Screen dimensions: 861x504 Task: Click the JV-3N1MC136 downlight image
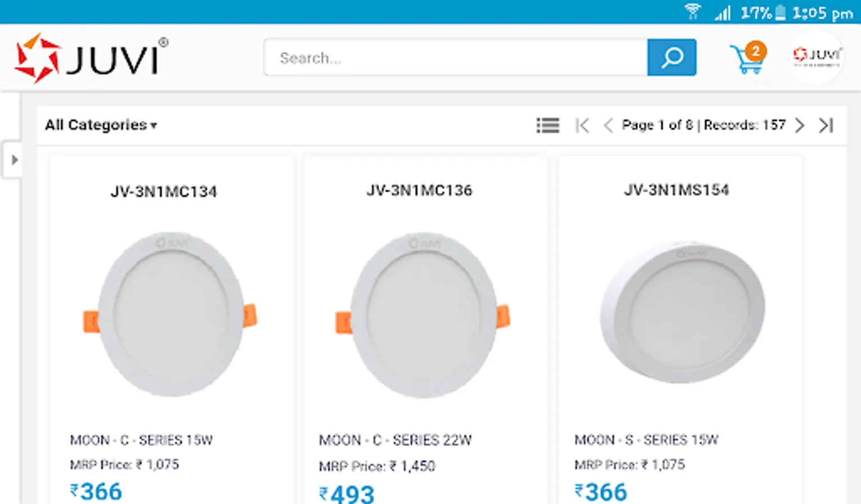[x=423, y=315]
